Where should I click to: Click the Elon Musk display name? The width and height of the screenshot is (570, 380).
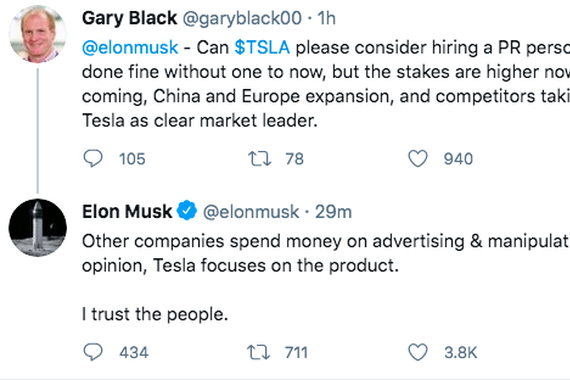click(x=127, y=212)
